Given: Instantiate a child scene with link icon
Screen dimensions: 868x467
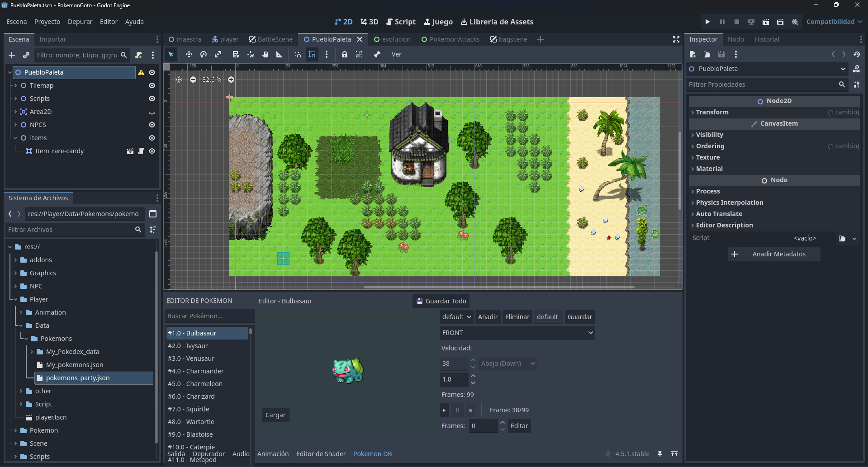Looking at the screenshot, I should (x=26, y=55).
